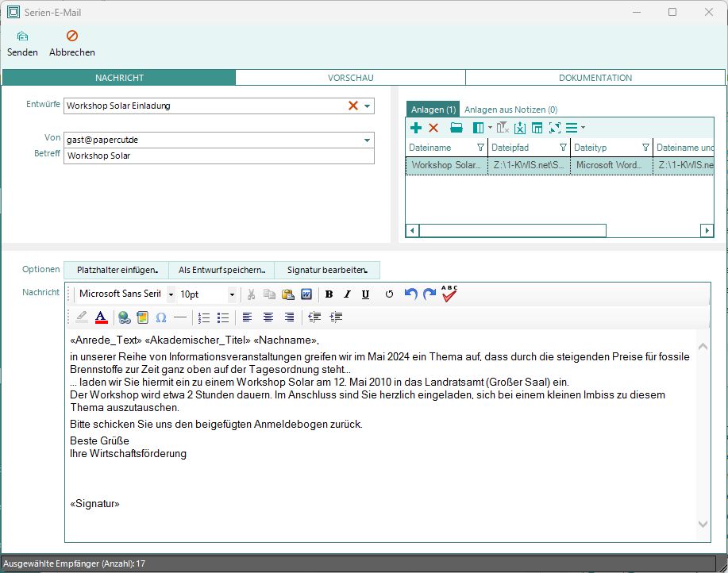728x573 pixels.
Task: Open filter for Dateipfad column
Action: 563,148
